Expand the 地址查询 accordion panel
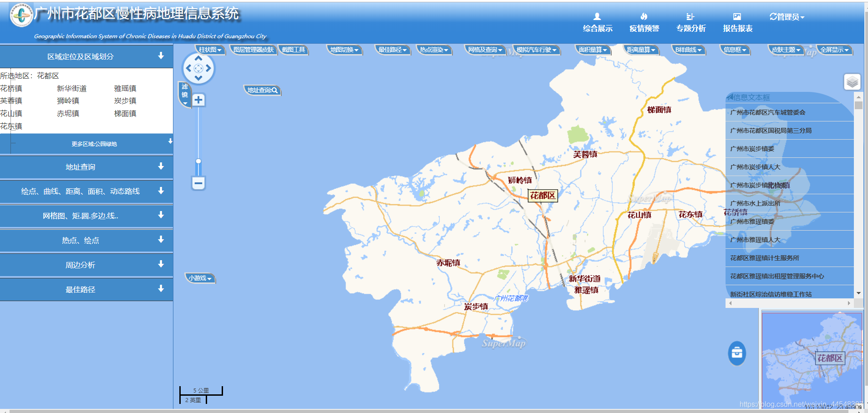Image resolution: width=868 pixels, height=413 pixels. click(x=86, y=167)
